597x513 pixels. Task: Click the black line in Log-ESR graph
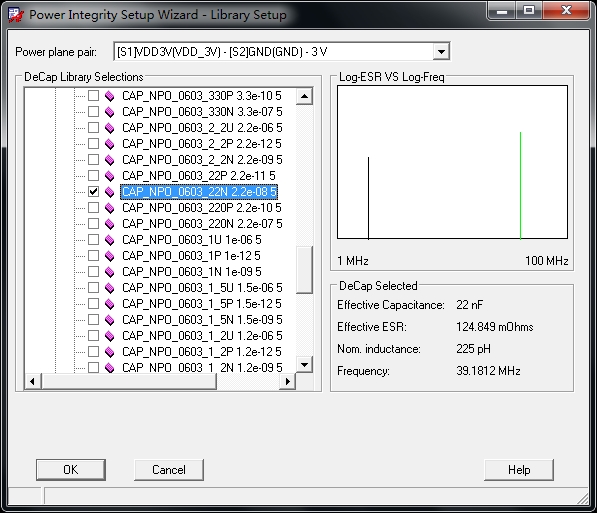click(x=368, y=198)
